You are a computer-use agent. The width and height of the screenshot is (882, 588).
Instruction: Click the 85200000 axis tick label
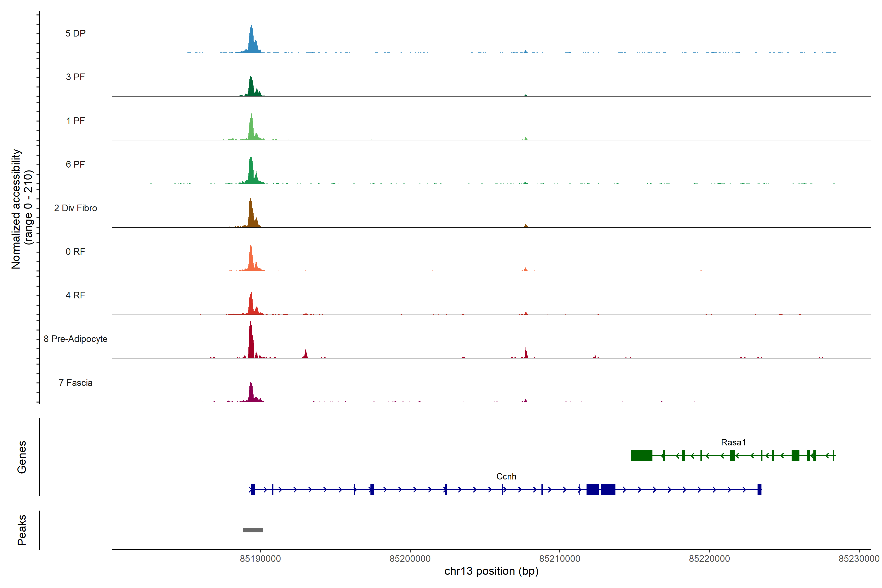410,559
